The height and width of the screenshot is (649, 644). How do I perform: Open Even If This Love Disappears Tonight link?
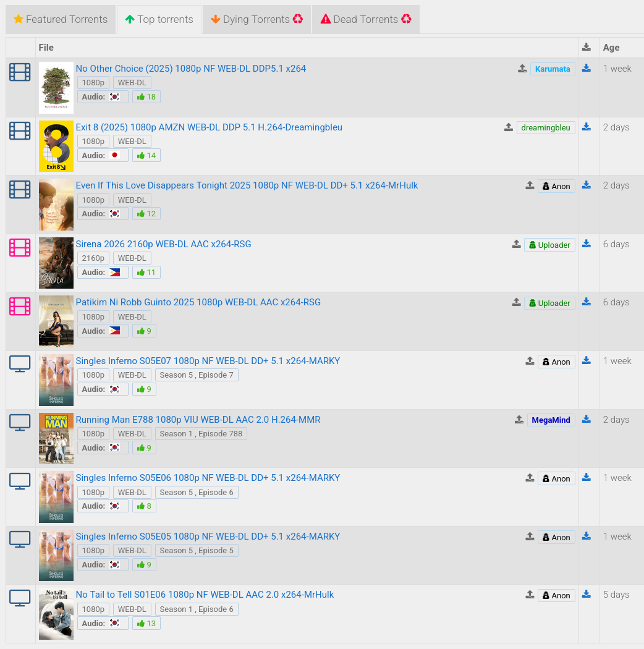[x=247, y=185]
